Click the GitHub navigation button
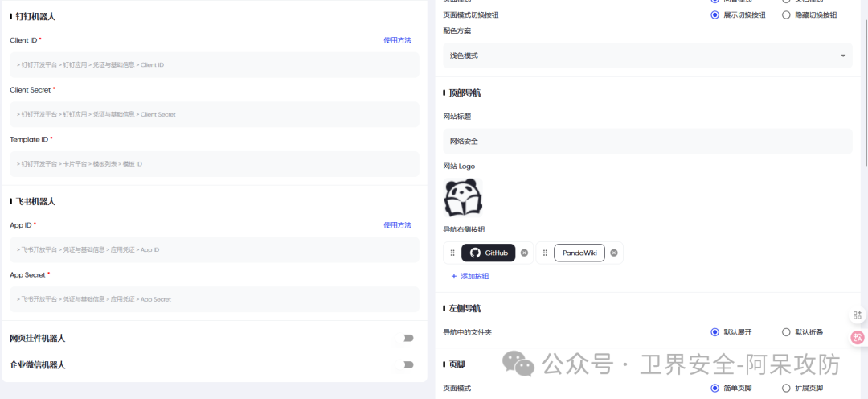This screenshot has width=868, height=399. pos(489,253)
